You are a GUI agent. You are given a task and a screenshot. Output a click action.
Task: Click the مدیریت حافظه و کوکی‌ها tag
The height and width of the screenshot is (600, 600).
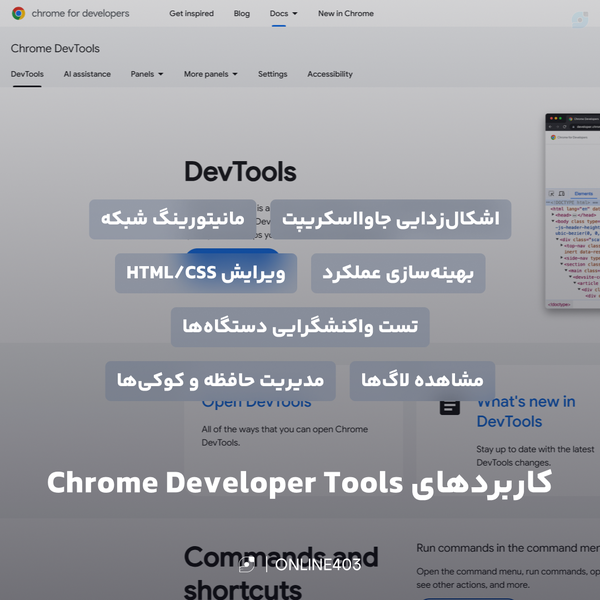coord(220,381)
